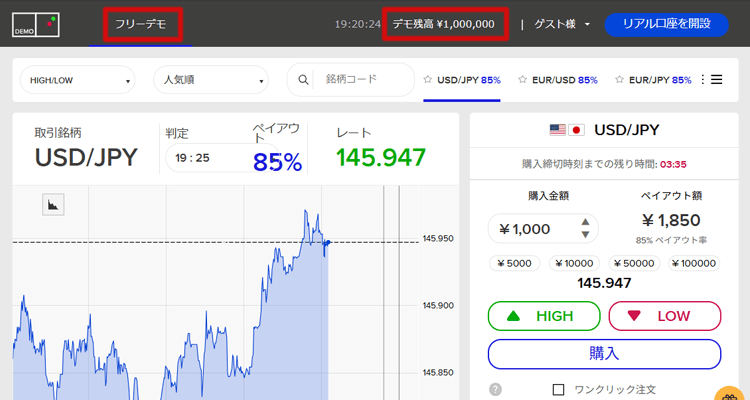This screenshot has width=750, height=400.
Task: Open the chart type icon
Action: (53, 205)
